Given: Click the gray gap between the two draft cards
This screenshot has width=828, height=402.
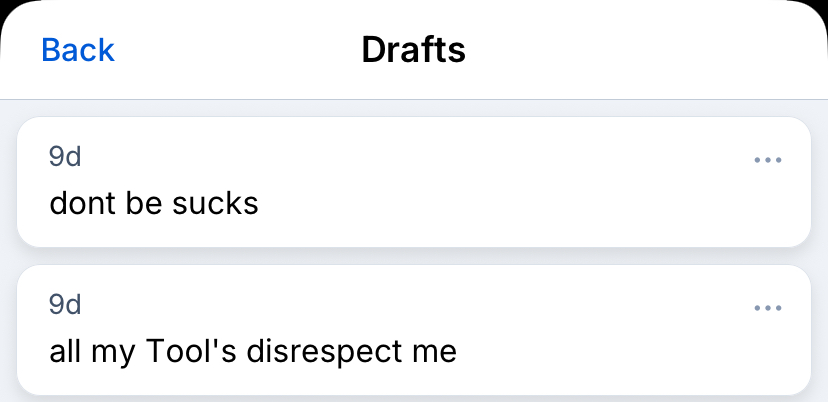Looking at the screenshot, I should coord(413,256).
